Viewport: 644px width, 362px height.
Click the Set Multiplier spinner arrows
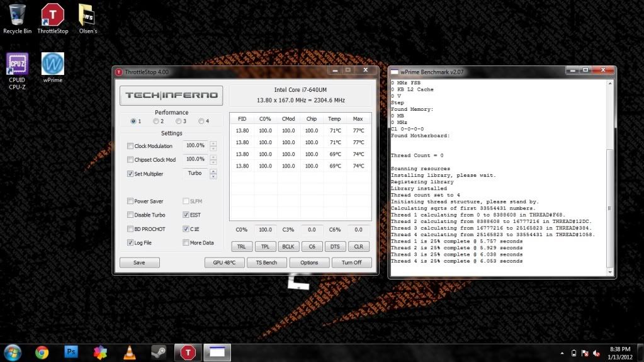(213, 174)
